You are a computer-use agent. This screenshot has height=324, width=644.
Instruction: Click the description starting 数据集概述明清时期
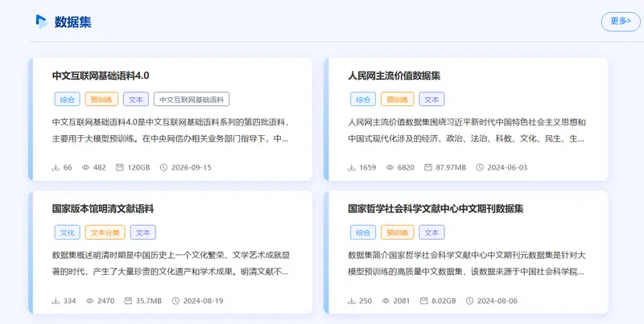tap(171, 264)
